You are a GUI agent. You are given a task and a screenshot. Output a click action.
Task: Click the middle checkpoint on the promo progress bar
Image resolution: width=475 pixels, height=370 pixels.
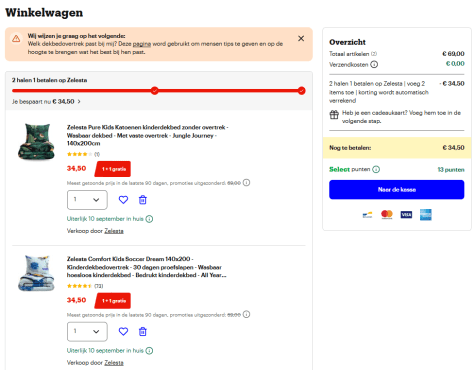(154, 91)
